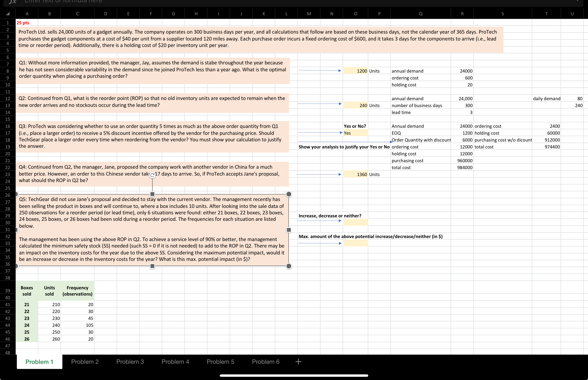Click the select-all triangle corner

click(8, 14)
